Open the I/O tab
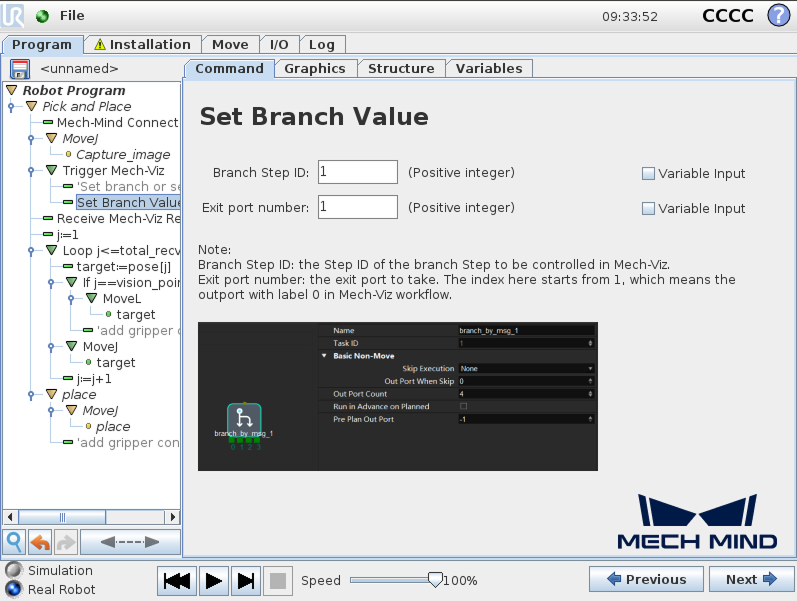Image resolution: width=797 pixels, height=601 pixels. (x=279, y=45)
